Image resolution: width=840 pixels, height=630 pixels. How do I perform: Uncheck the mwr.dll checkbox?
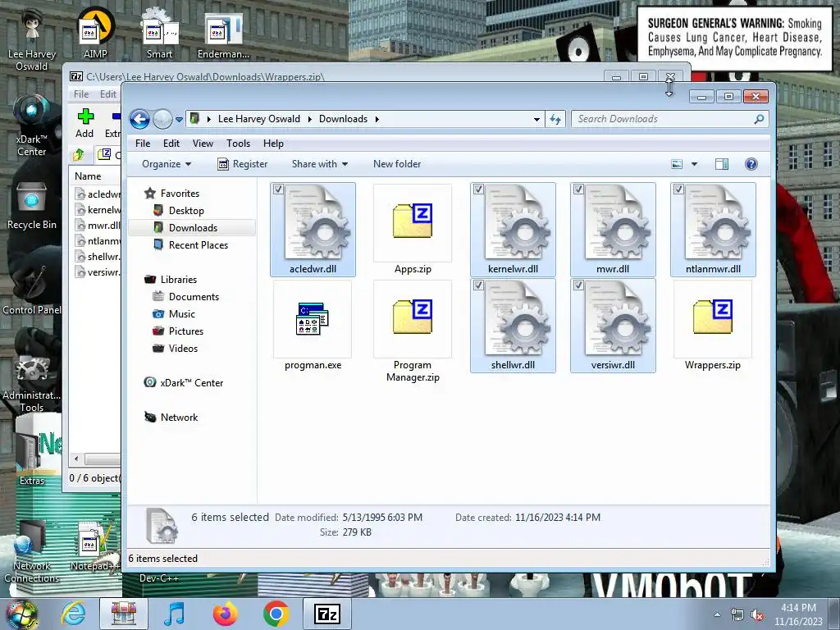point(578,189)
